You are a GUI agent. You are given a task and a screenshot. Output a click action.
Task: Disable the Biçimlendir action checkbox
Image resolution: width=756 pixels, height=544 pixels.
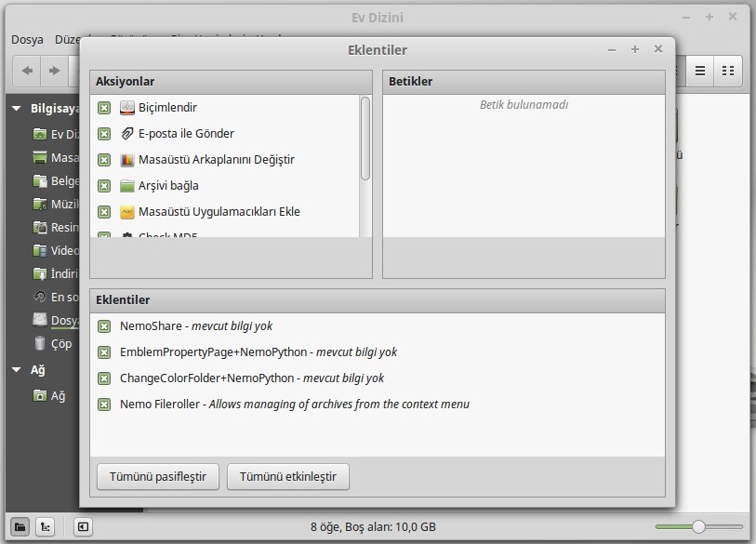click(x=104, y=107)
